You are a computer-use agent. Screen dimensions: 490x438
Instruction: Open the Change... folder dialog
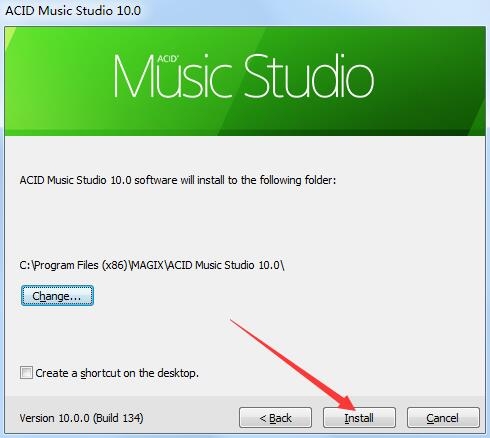coord(57,296)
